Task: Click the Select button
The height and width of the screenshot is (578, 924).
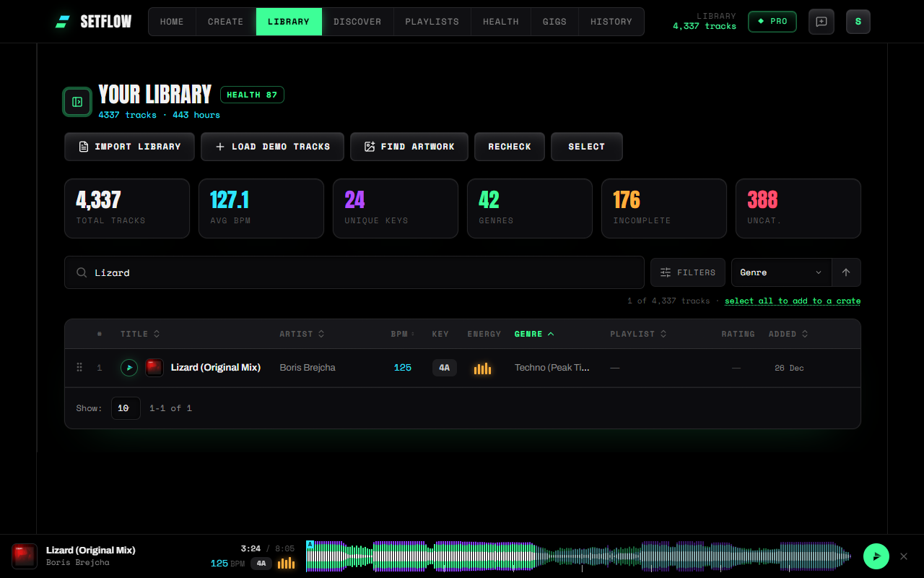Action: point(587,147)
